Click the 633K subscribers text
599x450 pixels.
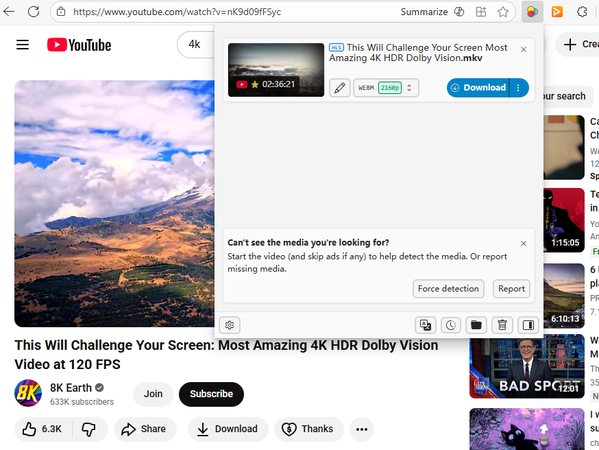pyautogui.click(x=82, y=402)
